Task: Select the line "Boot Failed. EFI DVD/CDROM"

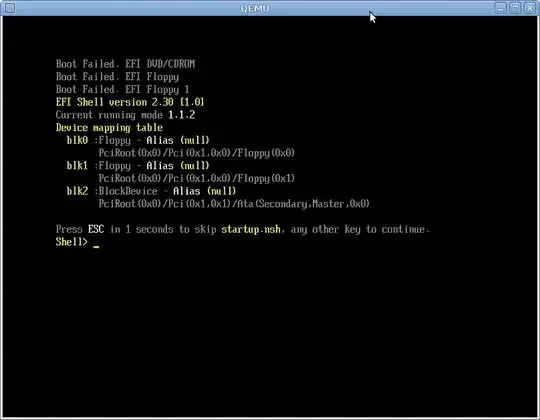Action: coord(125,64)
